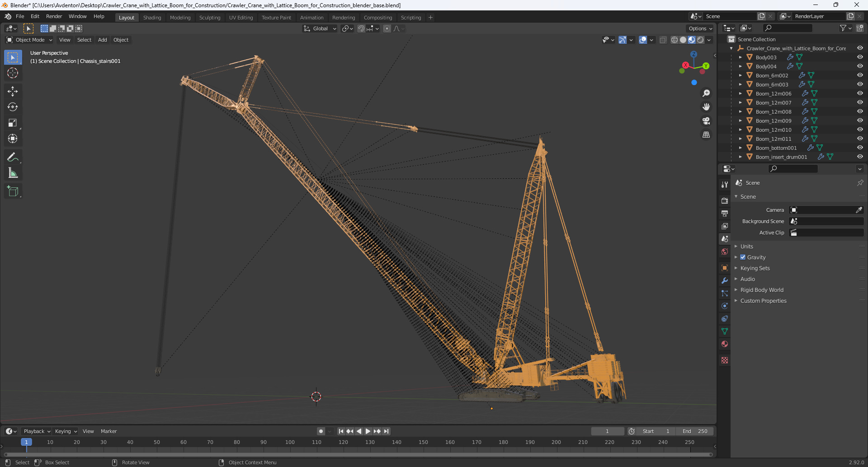The height and width of the screenshot is (467, 868).
Task: Hide Boom_6m002 with its eye icon
Action: click(x=860, y=75)
